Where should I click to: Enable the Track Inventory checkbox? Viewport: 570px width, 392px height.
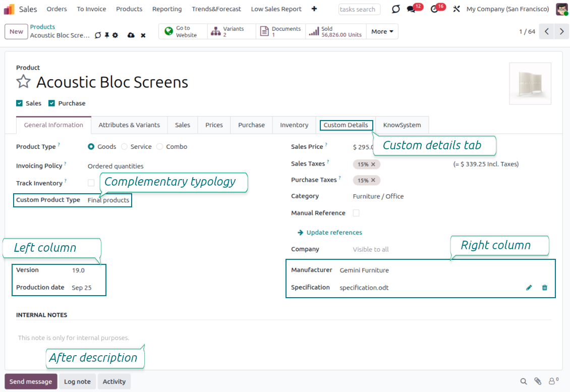91,183
